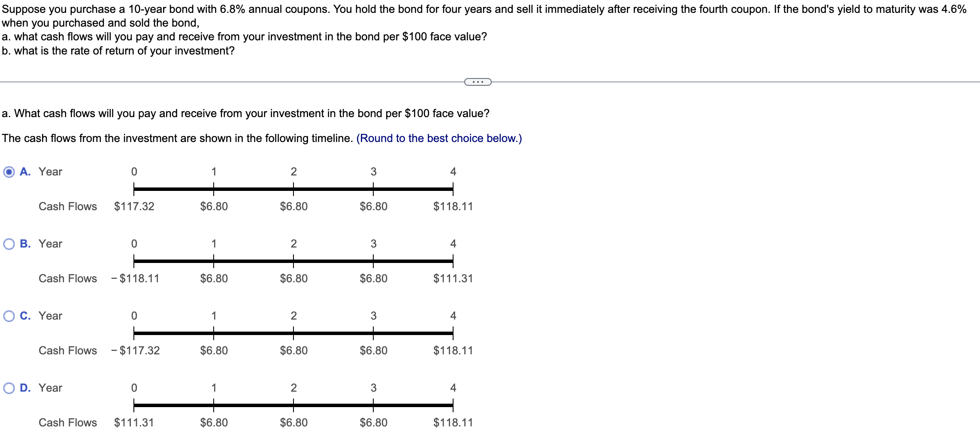Click the Year 4 label in option B
This screenshot has width=980, height=447.
pyautogui.click(x=453, y=244)
